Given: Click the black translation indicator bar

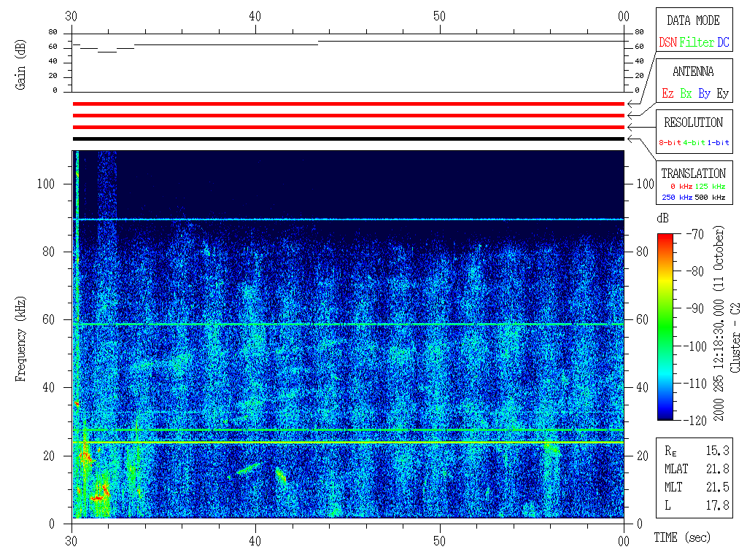Looking at the screenshot, I should click(x=348, y=139).
